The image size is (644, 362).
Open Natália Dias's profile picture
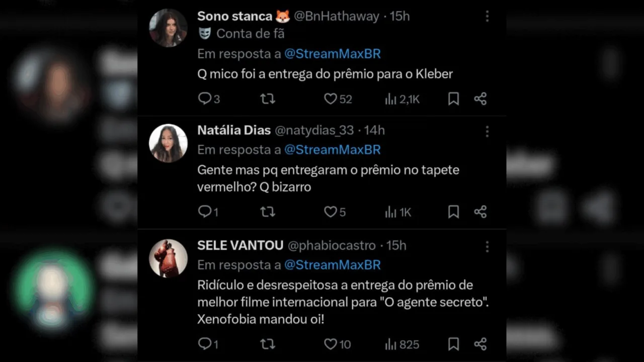click(168, 143)
